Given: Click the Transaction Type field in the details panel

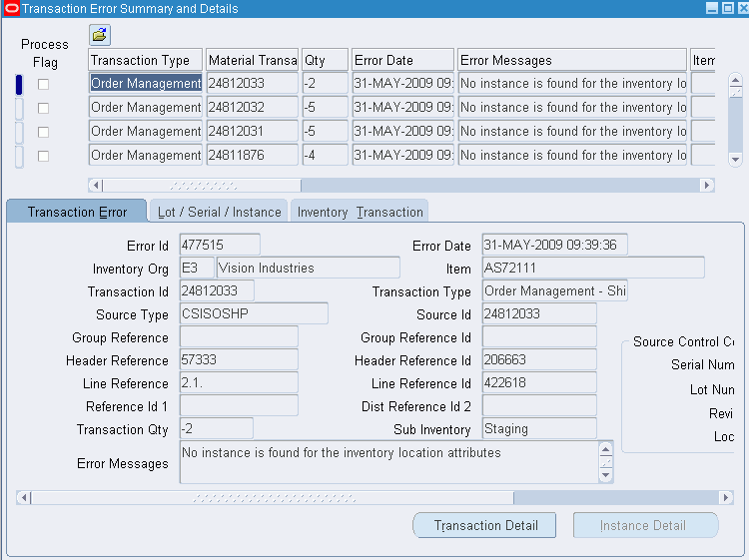Looking at the screenshot, I should (554, 290).
